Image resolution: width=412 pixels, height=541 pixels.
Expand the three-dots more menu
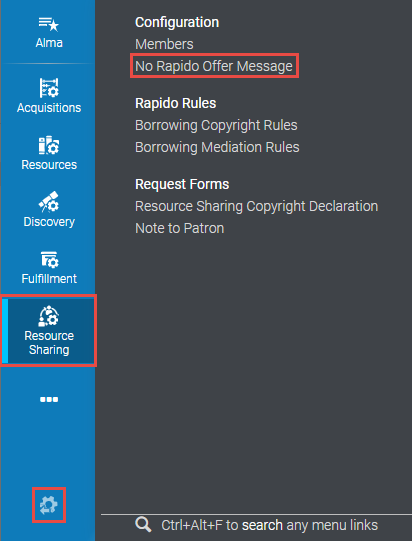tap(49, 400)
